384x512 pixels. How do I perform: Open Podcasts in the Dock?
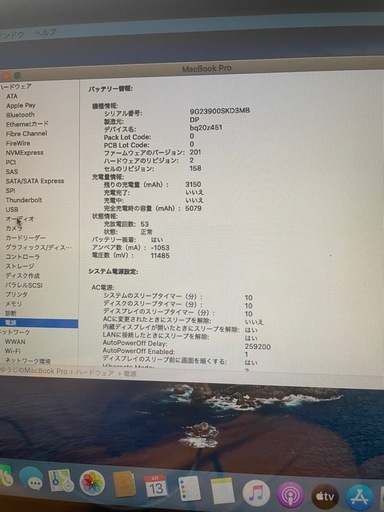click(290, 495)
